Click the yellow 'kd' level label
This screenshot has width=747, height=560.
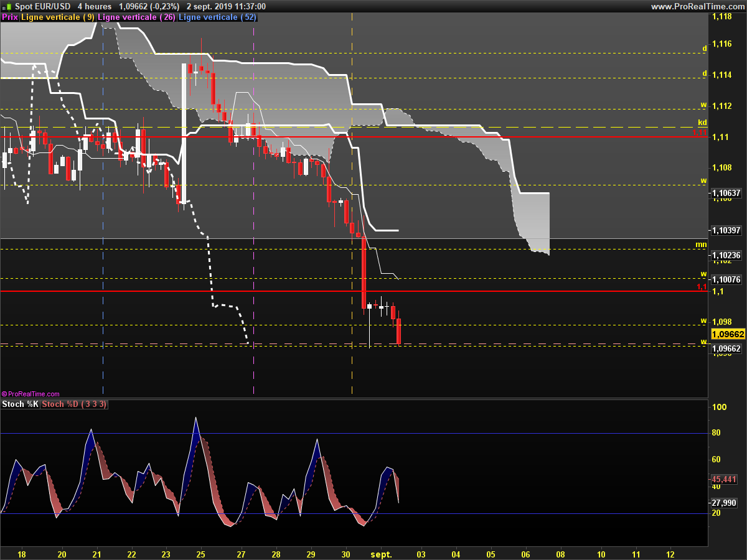(x=702, y=123)
